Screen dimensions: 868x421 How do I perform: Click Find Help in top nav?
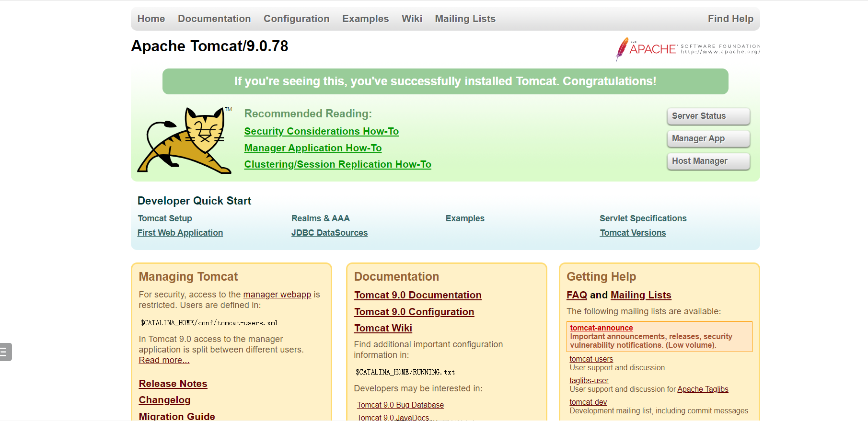730,19
